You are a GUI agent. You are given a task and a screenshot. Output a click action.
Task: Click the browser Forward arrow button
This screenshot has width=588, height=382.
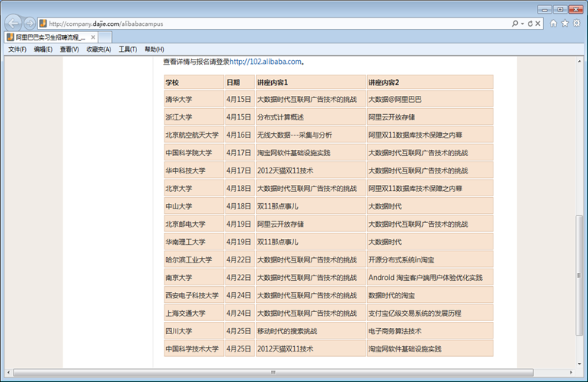[30, 24]
